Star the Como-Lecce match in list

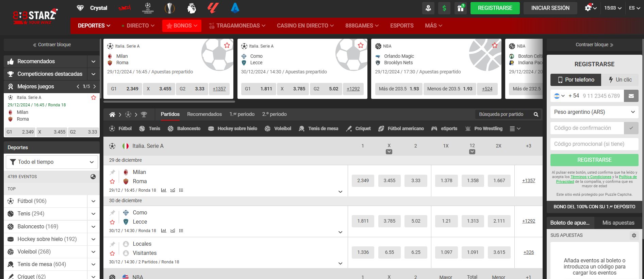tap(112, 222)
